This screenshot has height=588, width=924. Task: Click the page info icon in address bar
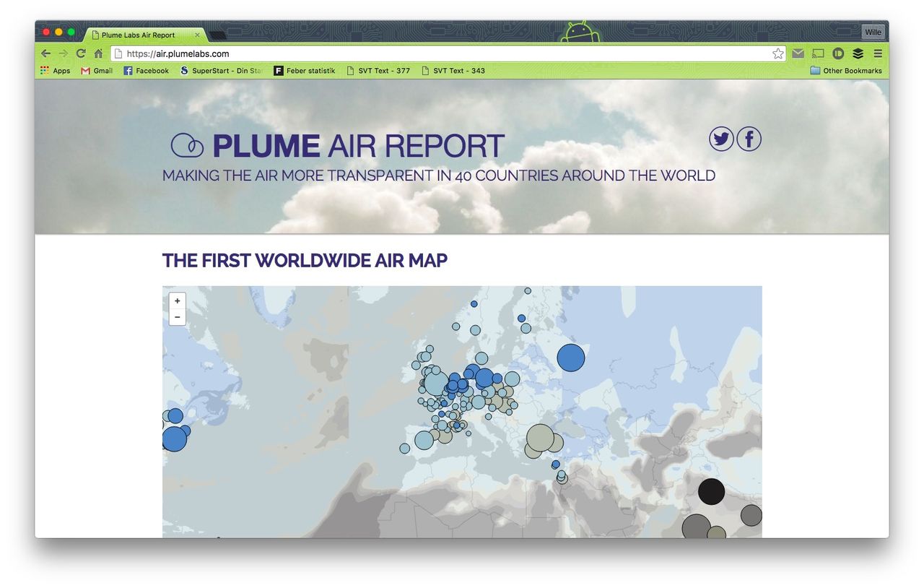coord(118,53)
